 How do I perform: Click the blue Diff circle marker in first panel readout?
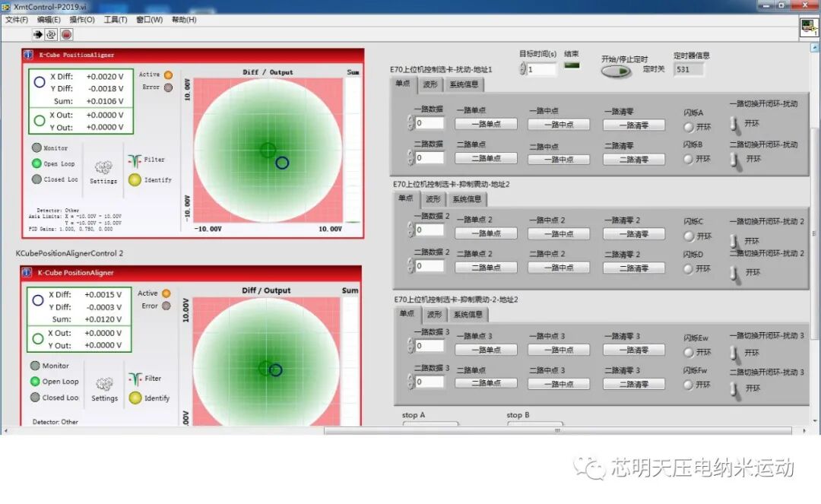40,82
